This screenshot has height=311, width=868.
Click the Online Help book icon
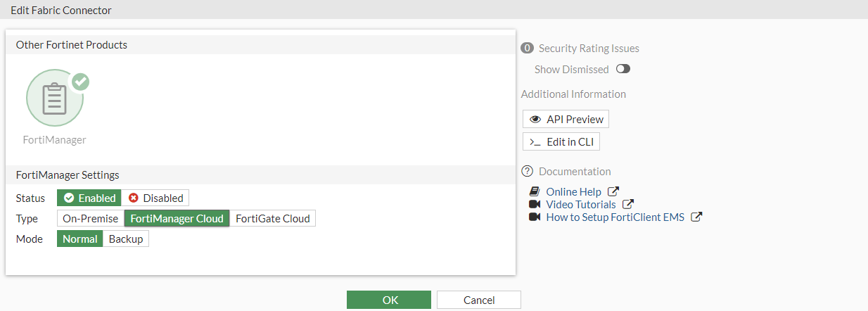[535, 192]
